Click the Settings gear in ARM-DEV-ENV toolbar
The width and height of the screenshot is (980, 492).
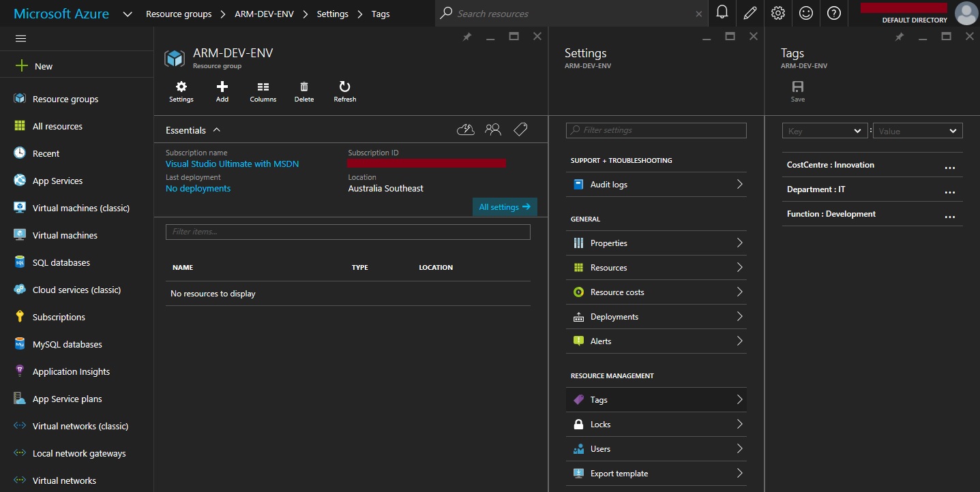181,92
